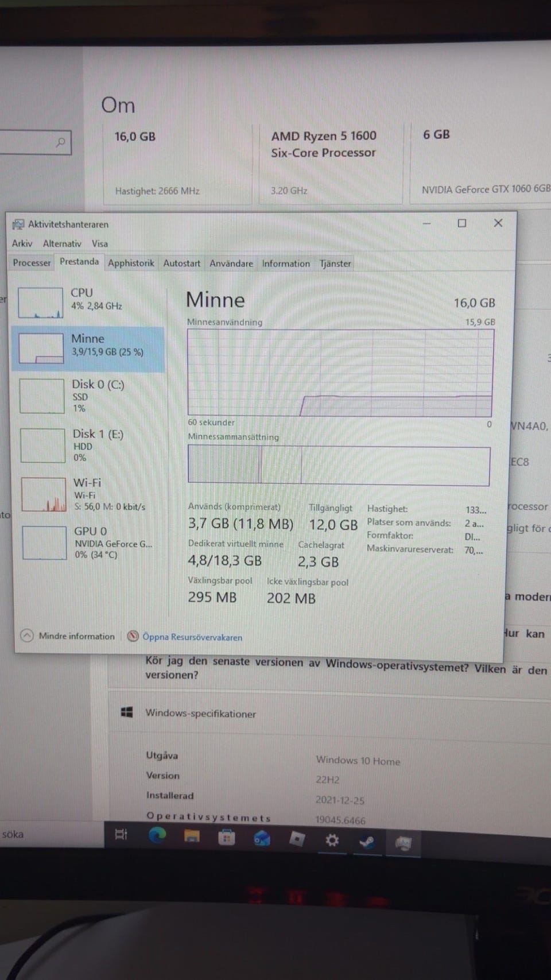
Task: Click the Resursövervakaren icon
Action: pos(133,636)
